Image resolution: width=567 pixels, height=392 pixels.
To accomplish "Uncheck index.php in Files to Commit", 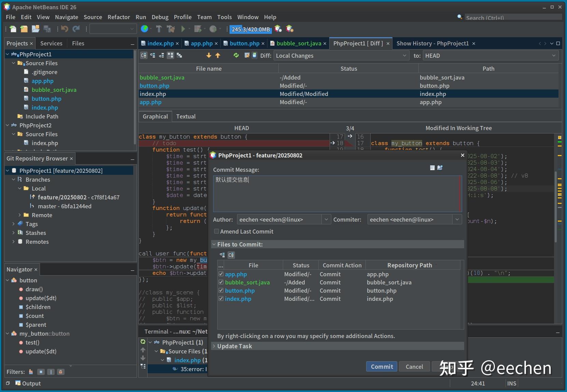I will (221, 298).
